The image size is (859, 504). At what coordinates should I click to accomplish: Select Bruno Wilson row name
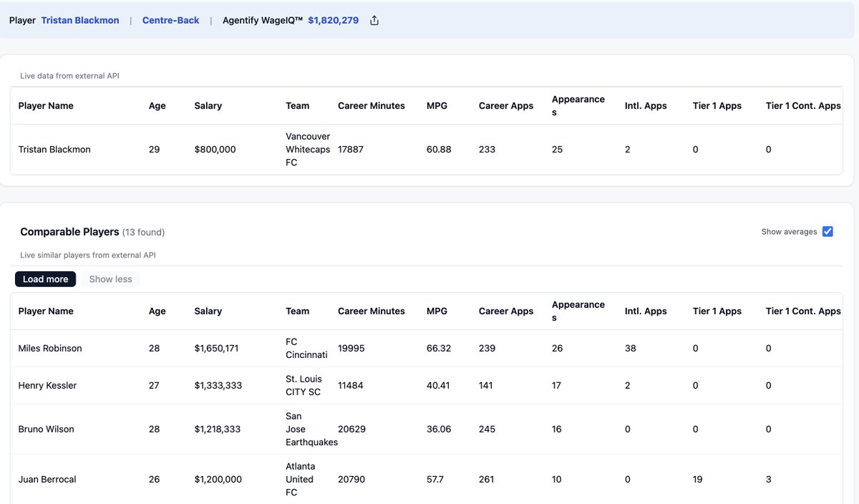(46, 430)
